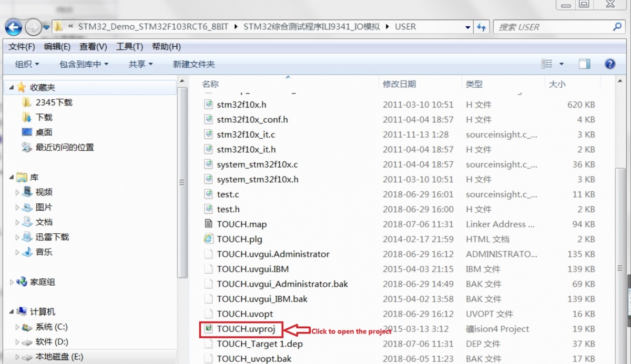Expand the 家庭组 tree node

12,282
